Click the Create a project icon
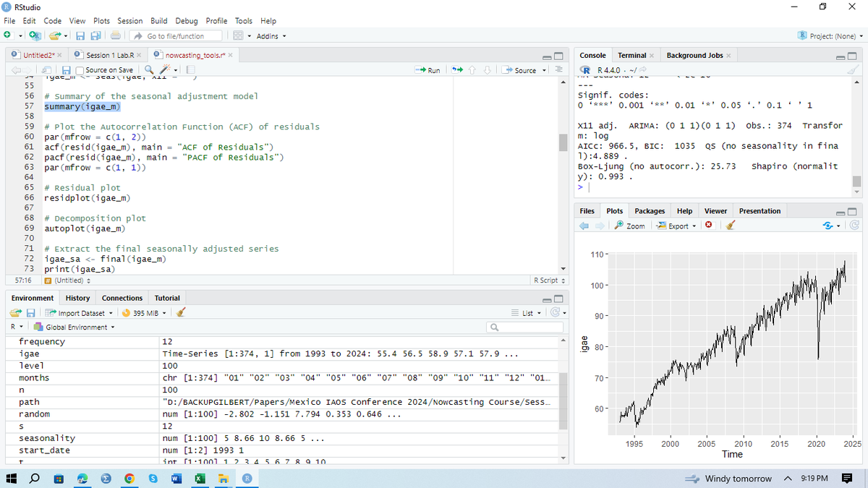 click(x=35, y=36)
